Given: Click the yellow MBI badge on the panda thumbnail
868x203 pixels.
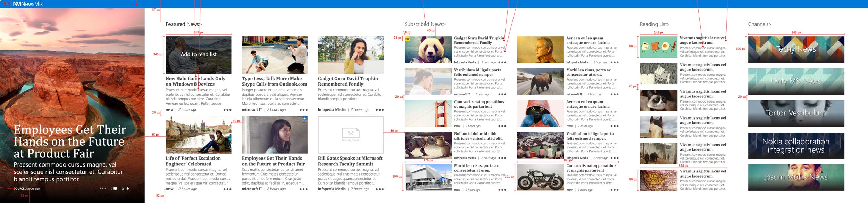Looking at the screenshot, I should [x=407, y=39].
